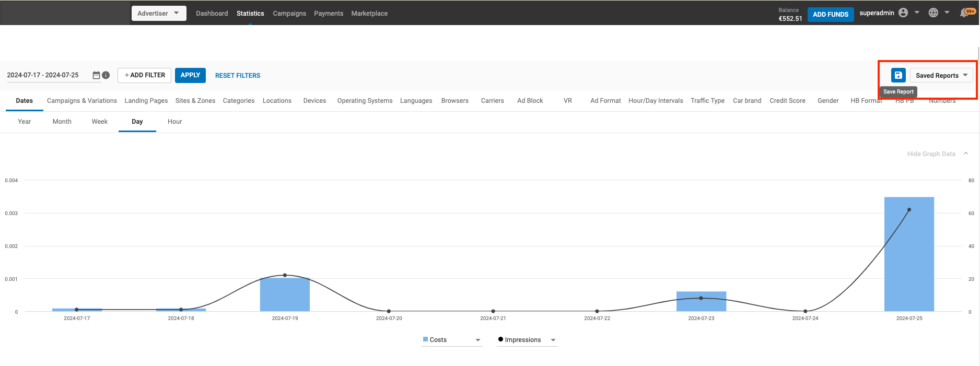The image size is (980, 366).
Task: Collapse graph with Hide Graph Data chevron
Action: pyautogui.click(x=966, y=154)
